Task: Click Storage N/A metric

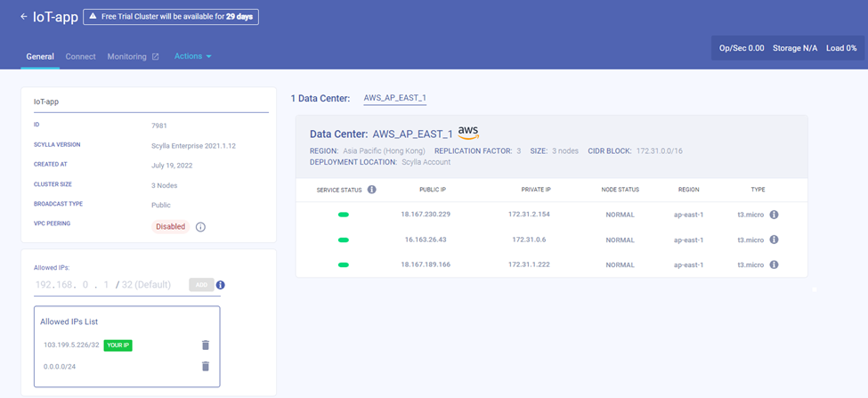Action: [x=795, y=48]
